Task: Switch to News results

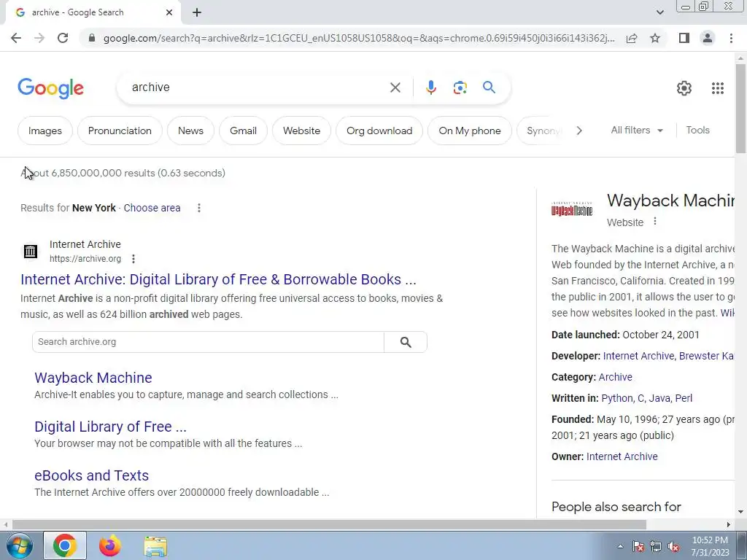Action: click(x=190, y=131)
